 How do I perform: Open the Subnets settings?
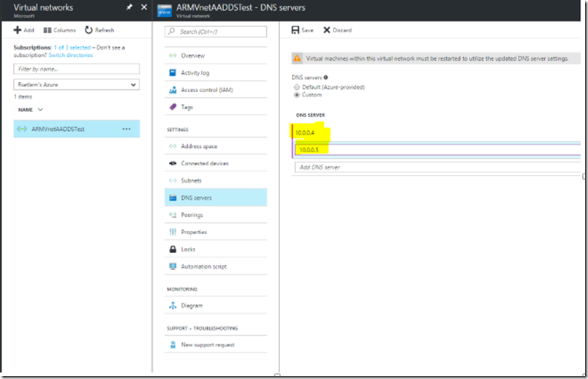(x=216, y=181)
